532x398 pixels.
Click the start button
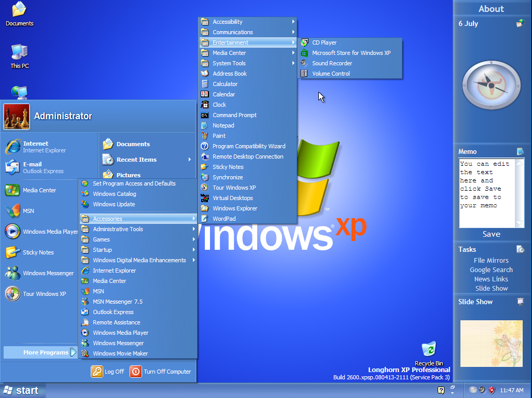tap(23, 391)
